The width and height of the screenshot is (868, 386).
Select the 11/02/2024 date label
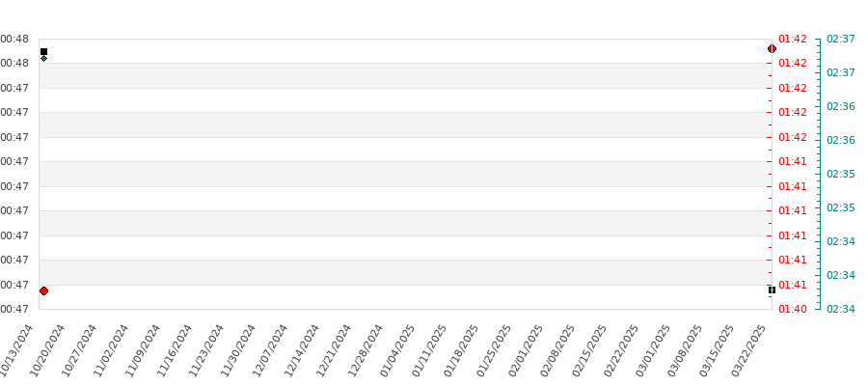[x=111, y=350]
